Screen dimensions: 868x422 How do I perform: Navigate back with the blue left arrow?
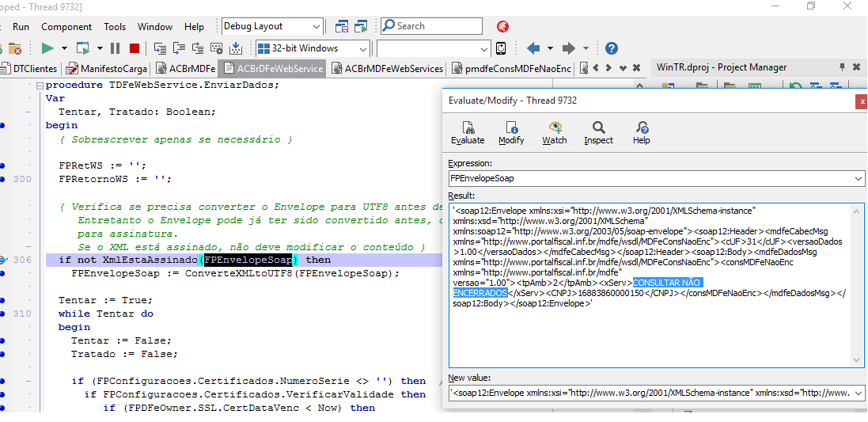(533, 48)
